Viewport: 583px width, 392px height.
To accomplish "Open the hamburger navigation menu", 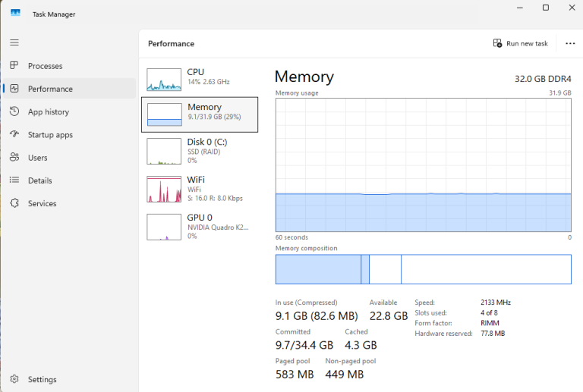I will (x=14, y=42).
